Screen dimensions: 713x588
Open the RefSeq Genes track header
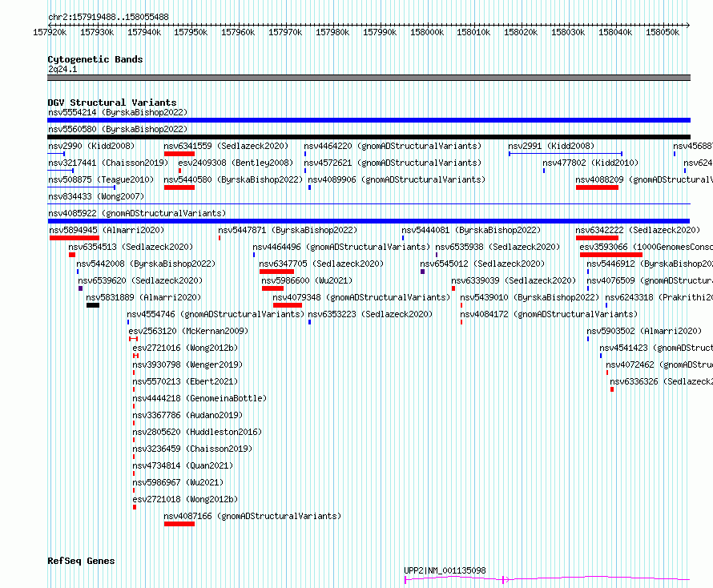(x=81, y=561)
